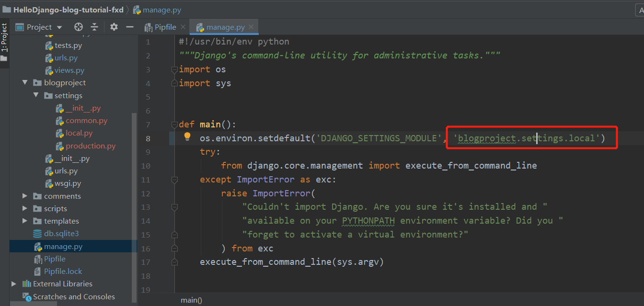Image resolution: width=644 pixels, height=306 pixels.
Task: Click 'DJANGO_SETTINGS_MODULE' string on line 8
Action: coord(378,138)
